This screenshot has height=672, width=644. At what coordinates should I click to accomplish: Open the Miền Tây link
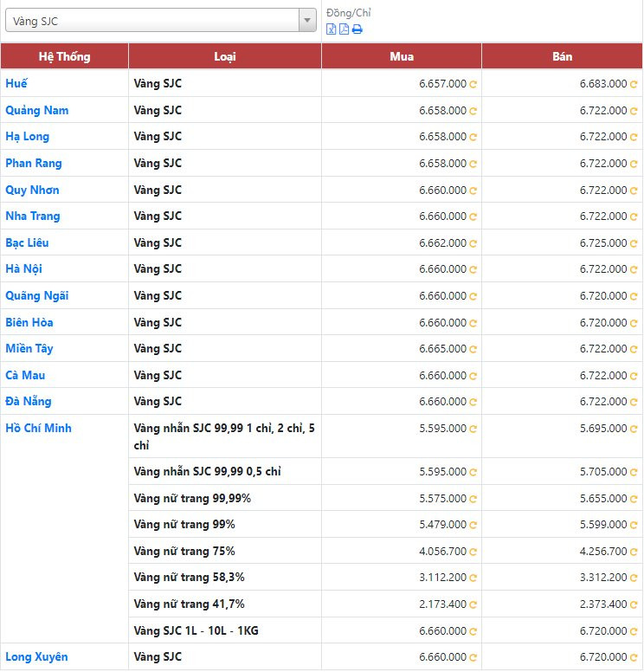pyautogui.click(x=29, y=348)
